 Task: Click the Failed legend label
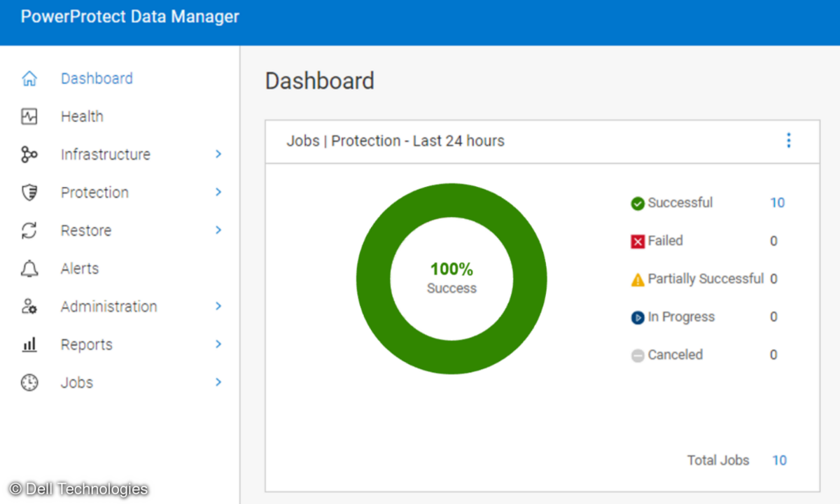(665, 241)
